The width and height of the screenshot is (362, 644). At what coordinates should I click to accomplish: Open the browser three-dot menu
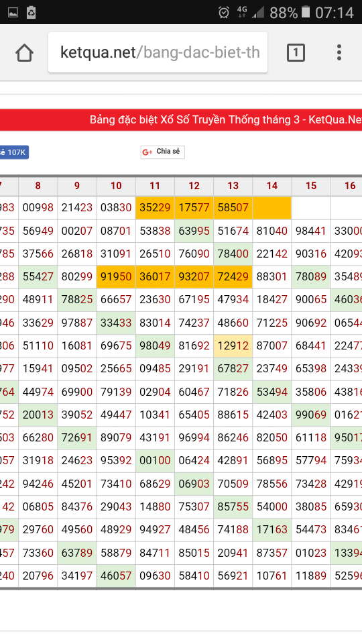tap(339, 52)
